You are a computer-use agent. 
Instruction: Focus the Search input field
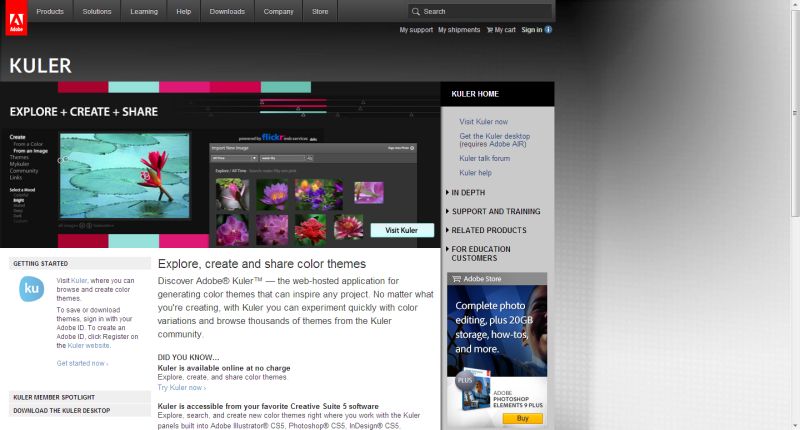pos(480,11)
